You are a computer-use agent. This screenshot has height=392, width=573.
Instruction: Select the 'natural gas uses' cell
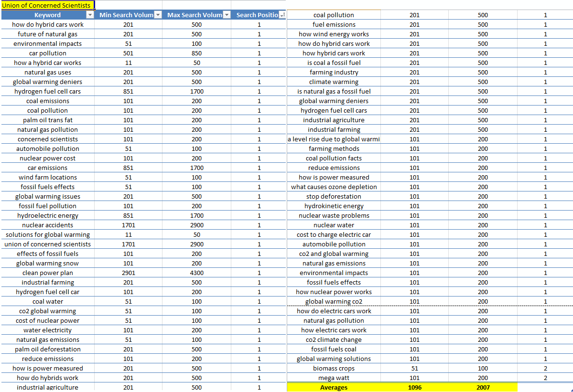(47, 72)
